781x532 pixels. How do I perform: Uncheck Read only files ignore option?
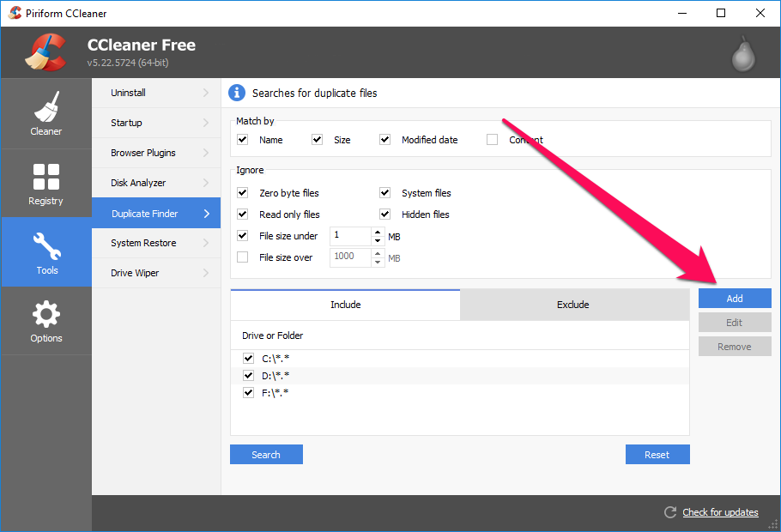[243, 215]
